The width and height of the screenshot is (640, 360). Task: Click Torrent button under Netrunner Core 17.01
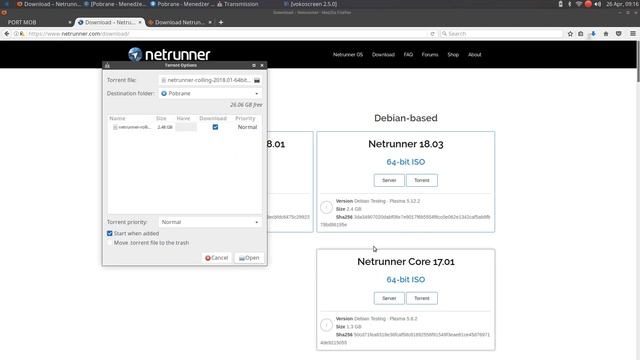[x=422, y=298]
